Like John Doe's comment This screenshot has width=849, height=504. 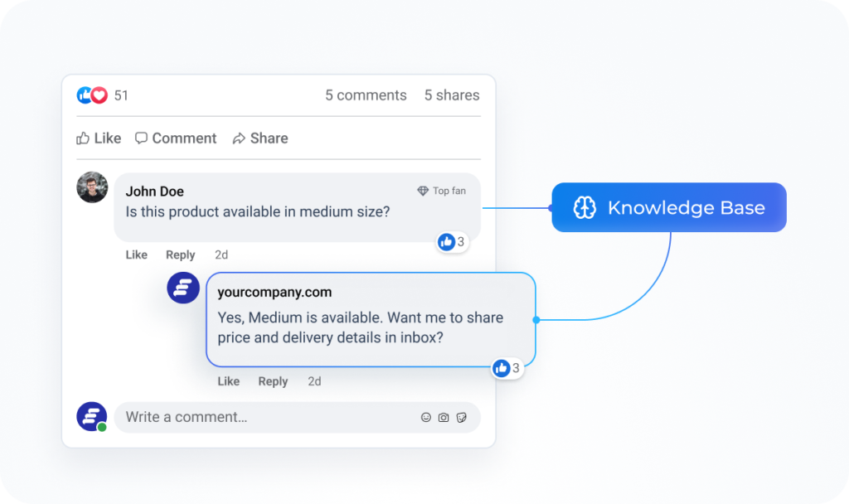tap(137, 255)
